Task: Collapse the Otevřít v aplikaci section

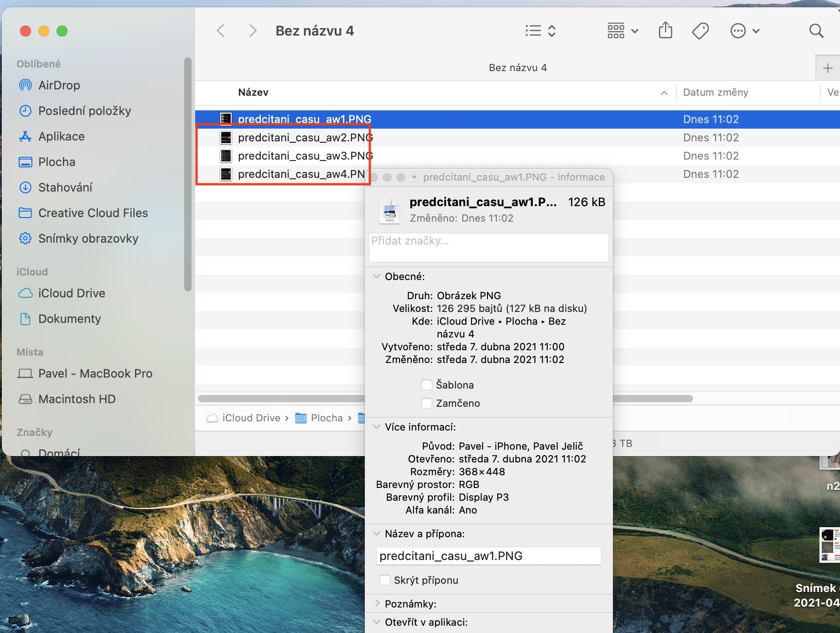Action: click(377, 622)
